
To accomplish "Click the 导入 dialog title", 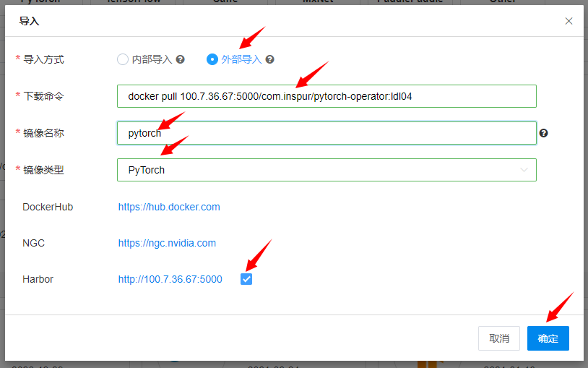I will pyautogui.click(x=29, y=21).
